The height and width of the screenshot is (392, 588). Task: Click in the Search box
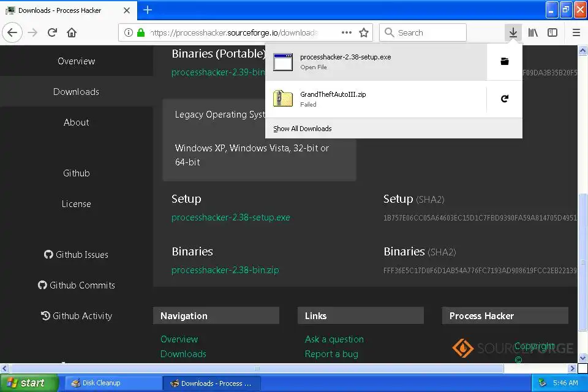tap(423, 32)
